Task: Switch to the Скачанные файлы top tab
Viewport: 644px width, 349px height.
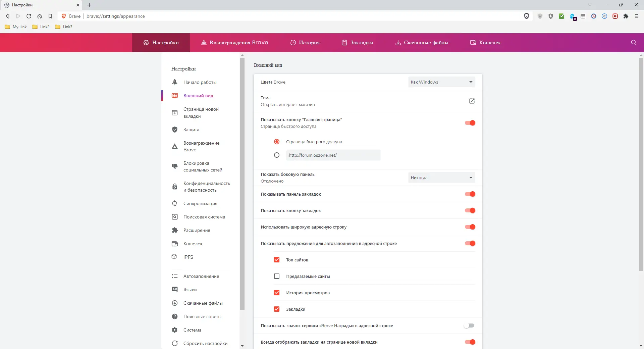Action: pos(422,43)
